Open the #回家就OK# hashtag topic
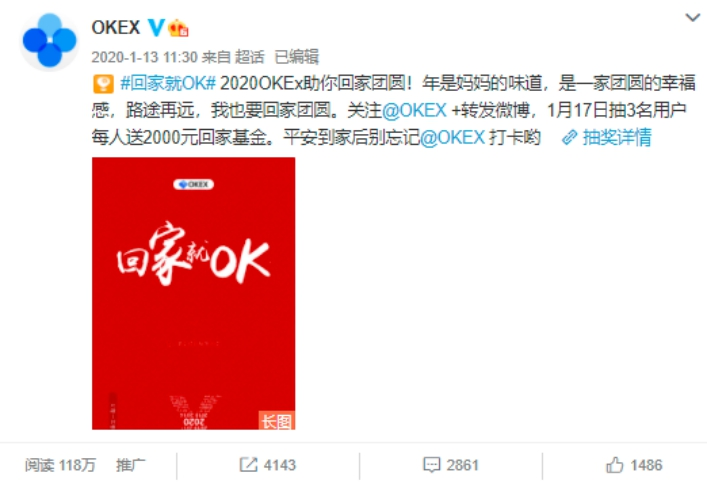Screen dimensions: 707x488 click(x=168, y=83)
